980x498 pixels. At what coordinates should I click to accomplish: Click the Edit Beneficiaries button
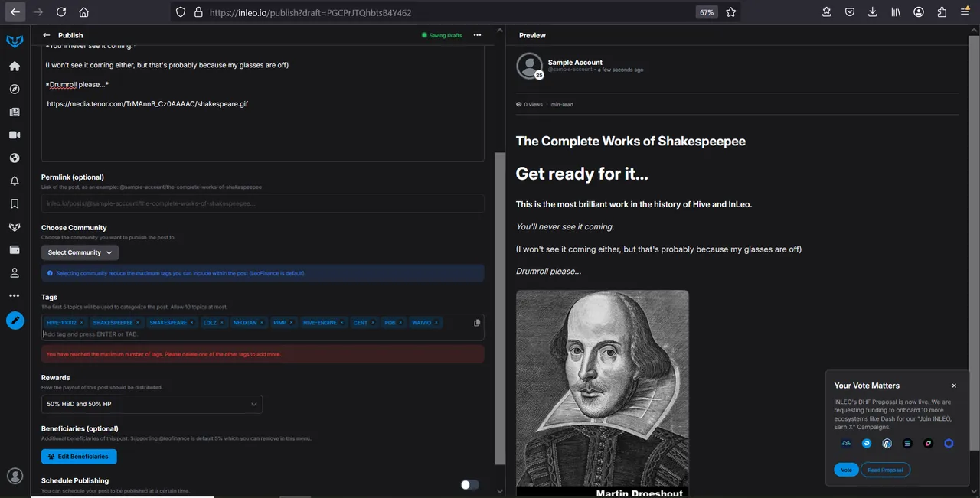pos(79,457)
